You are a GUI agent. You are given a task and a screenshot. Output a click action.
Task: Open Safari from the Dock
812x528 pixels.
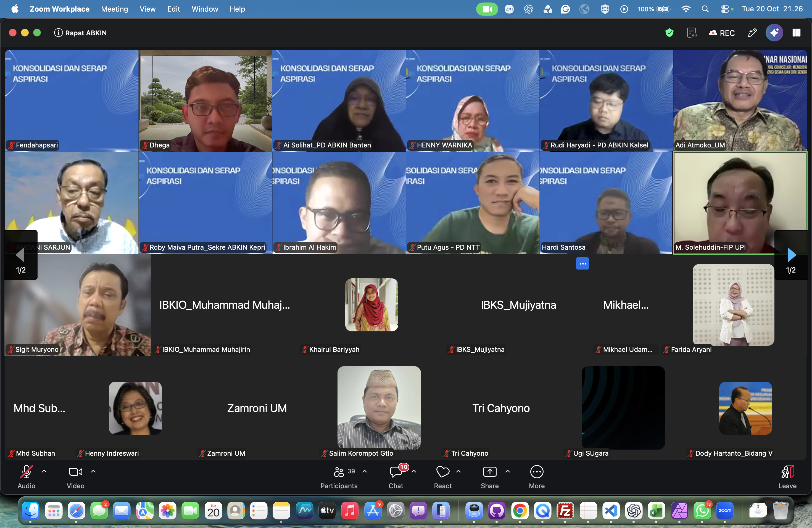coord(76,511)
